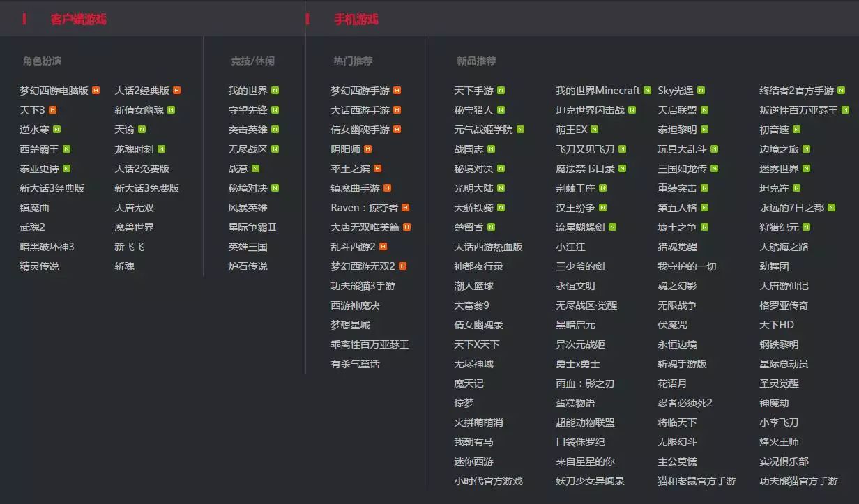Click the N badge next to 战意

tap(256, 169)
